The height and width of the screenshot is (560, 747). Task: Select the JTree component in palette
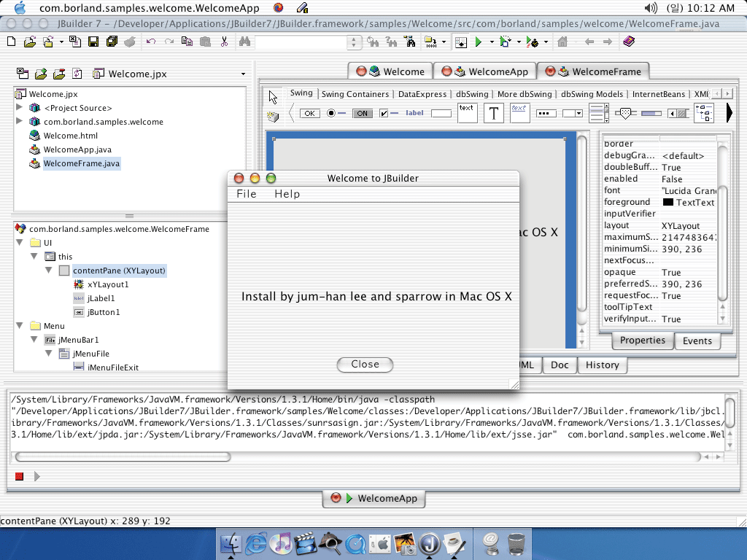[704, 113]
